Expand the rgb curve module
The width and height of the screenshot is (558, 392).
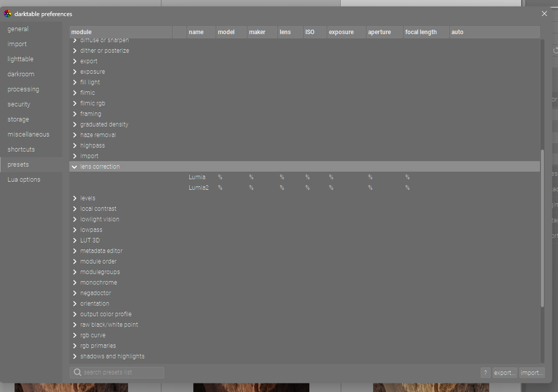[x=75, y=335]
